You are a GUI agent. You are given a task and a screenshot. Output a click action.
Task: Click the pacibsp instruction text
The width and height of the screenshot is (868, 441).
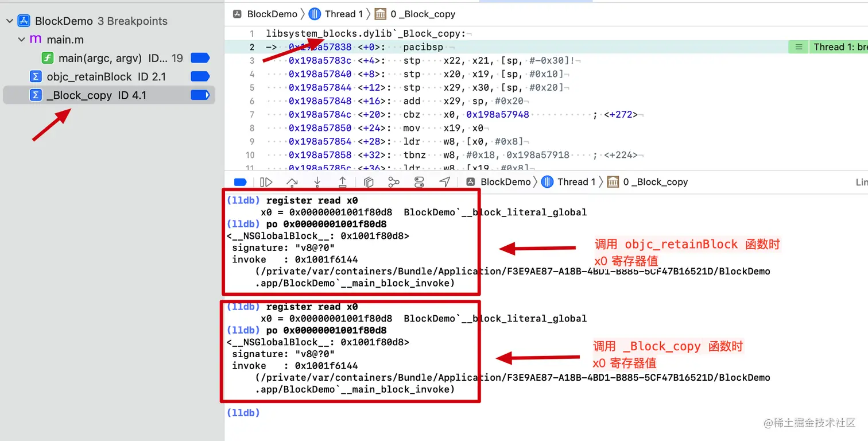click(x=423, y=47)
